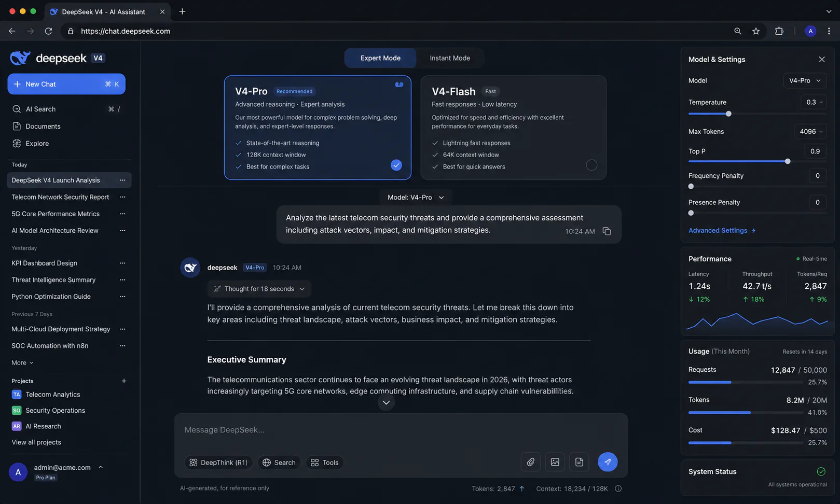The height and width of the screenshot is (504, 840).
Task: Open Multi-Cloud Deployment Strategy chat
Action: (x=61, y=329)
